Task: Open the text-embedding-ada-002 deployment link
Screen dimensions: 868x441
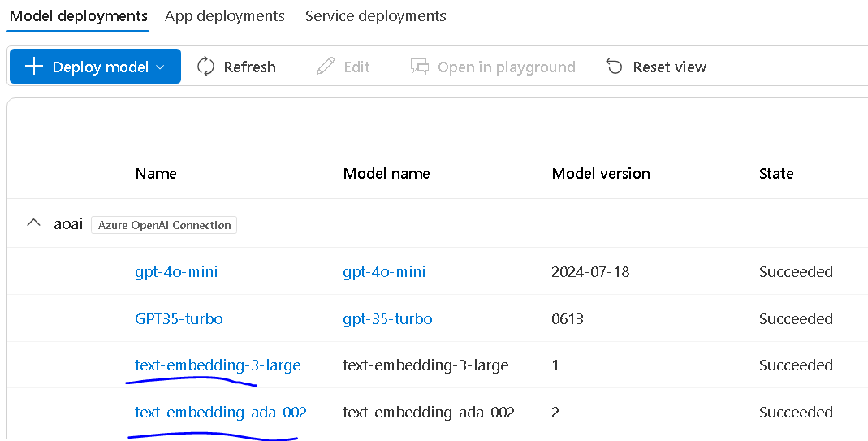Action: tap(221, 413)
